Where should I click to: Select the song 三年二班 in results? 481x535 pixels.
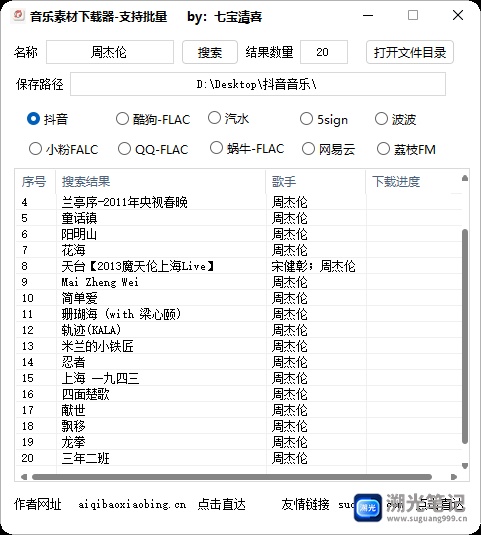click(85, 458)
